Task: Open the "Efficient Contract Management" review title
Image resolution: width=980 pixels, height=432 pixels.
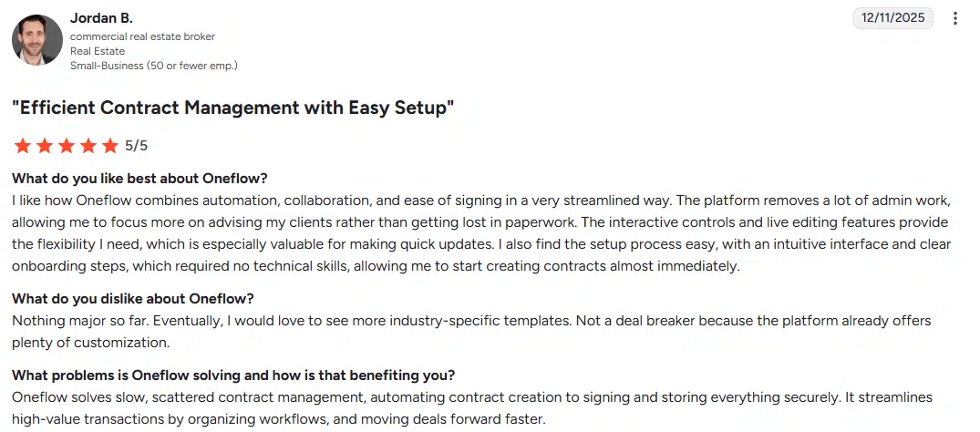Action: (232, 108)
